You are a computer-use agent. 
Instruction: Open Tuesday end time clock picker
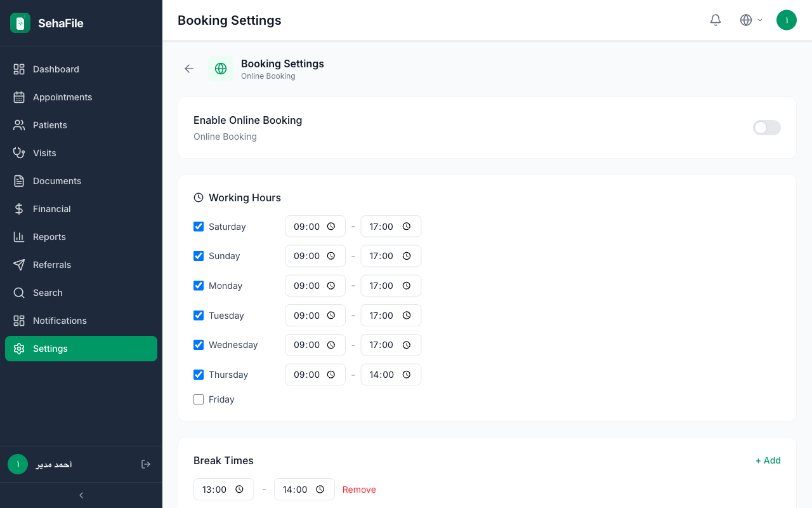tap(407, 316)
